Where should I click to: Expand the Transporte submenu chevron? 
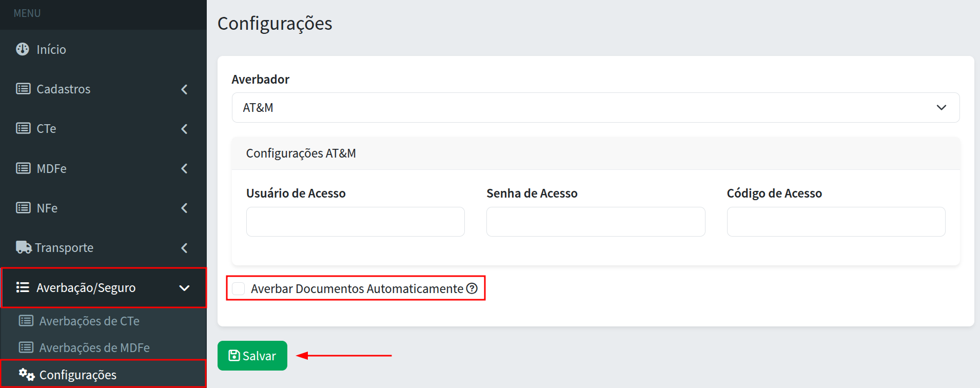184,248
